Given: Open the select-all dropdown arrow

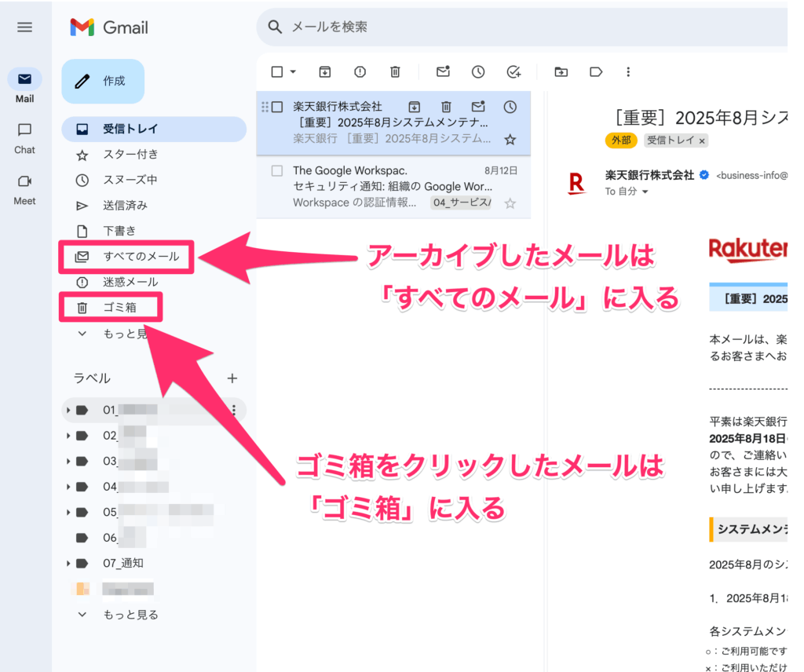Looking at the screenshot, I should (294, 71).
